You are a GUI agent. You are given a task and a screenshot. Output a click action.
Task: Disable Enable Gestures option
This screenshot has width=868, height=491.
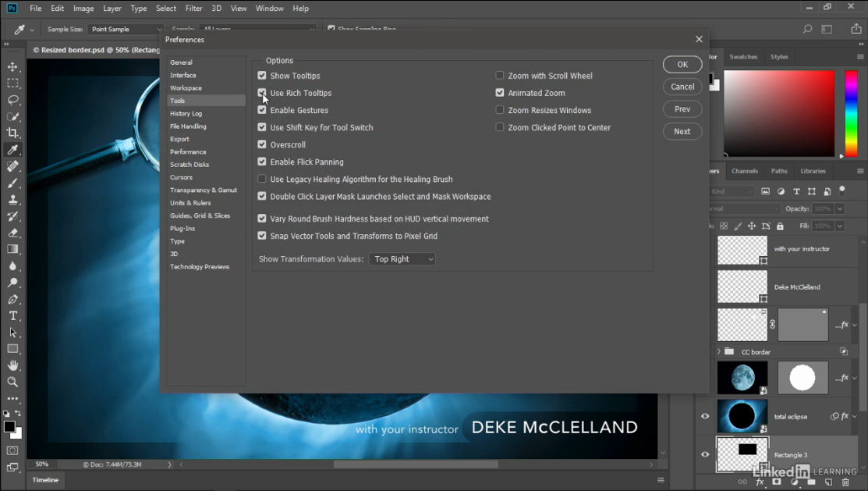[x=262, y=110]
